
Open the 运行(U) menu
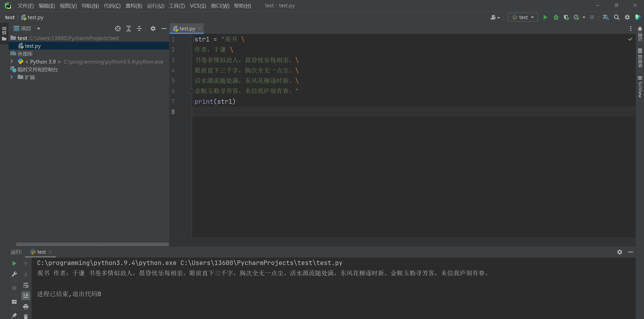click(155, 6)
